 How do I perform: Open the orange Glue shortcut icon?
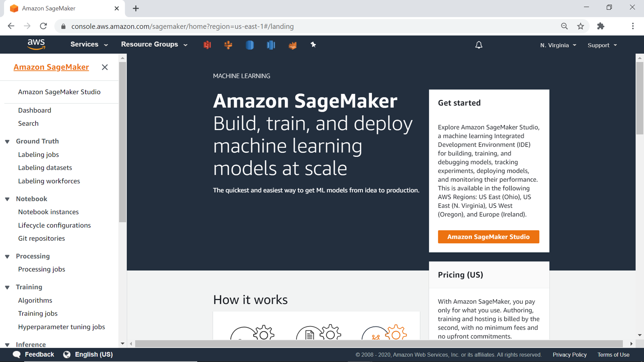tap(228, 45)
